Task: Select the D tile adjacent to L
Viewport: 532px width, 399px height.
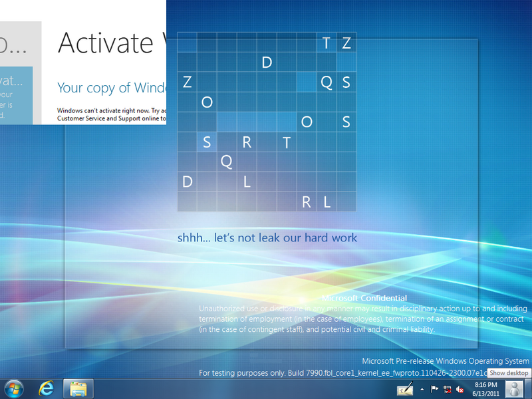Action: point(188,182)
